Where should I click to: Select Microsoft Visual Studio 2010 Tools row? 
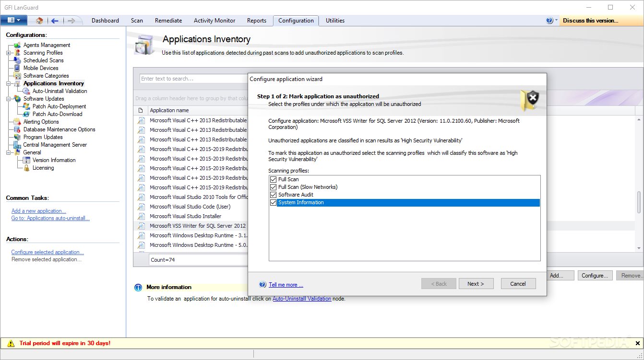[191, 197]
